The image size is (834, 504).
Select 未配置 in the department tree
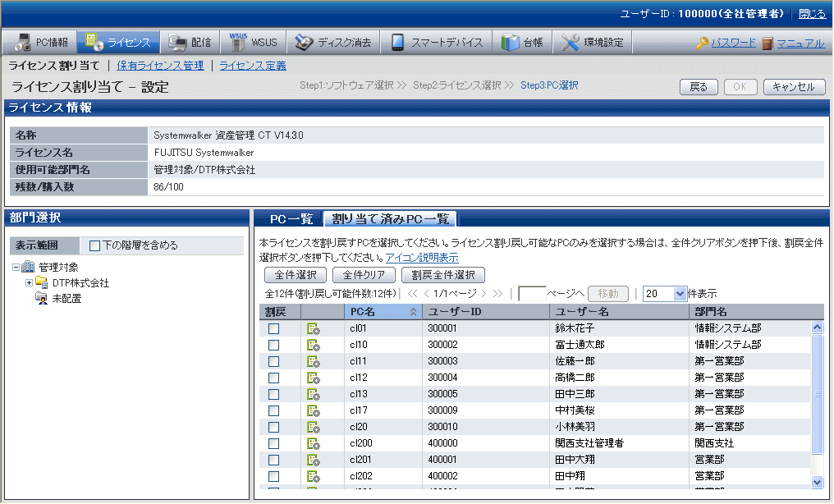pos(66,299)
